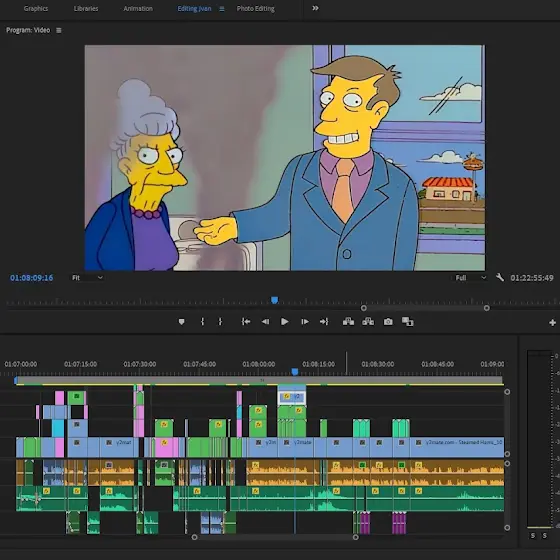The image size is (560, 560).
Task: Show hidden workspaces with the double-arrow overflow
Action: [x=315, y=8]
